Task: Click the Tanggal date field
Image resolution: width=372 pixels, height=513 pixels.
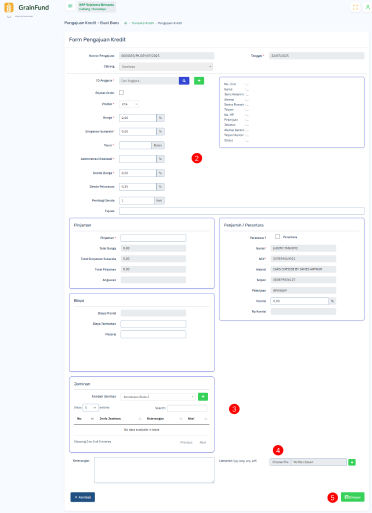Action: tap(317, 56)
